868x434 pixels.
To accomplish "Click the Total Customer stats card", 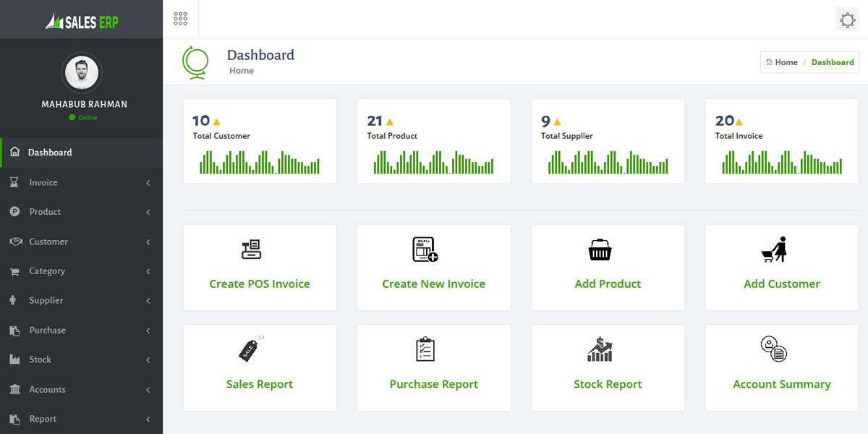I will tap(260, 141).
